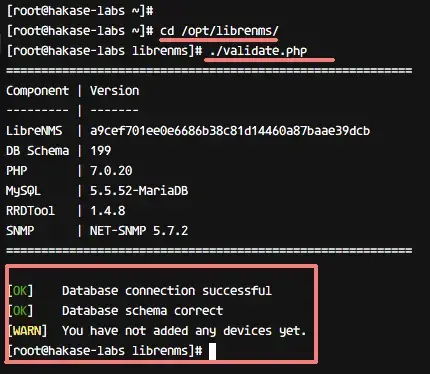
Task: Click the LibreNMS version hash string
Action: 230,131
